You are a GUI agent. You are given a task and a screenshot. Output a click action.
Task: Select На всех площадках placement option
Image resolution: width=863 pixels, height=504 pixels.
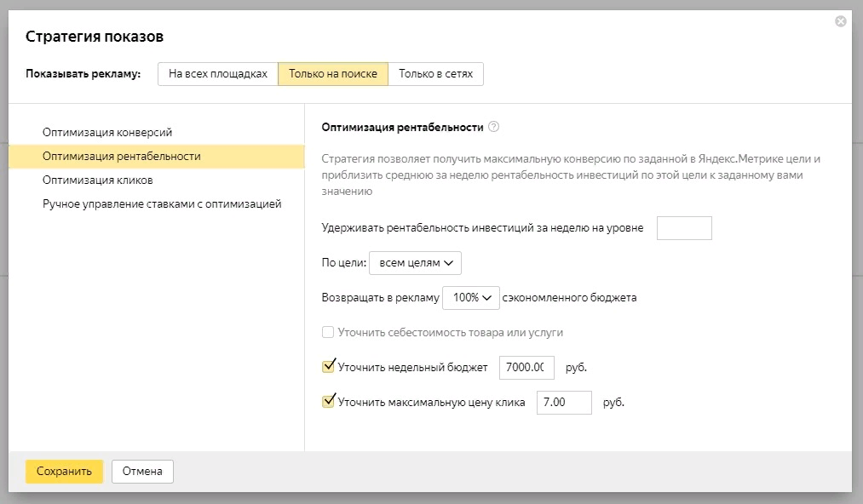218,74
